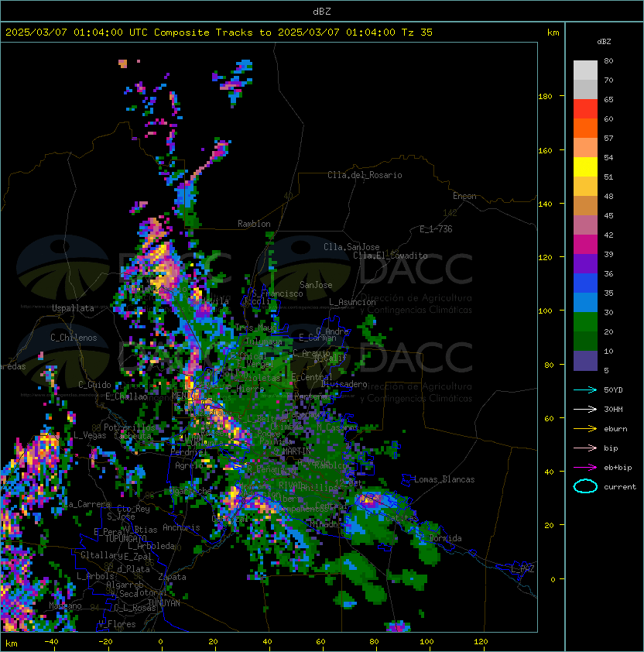Select the yellow eburn arrow symbol
The image size is (644, 652).
(x=585, y=429)
